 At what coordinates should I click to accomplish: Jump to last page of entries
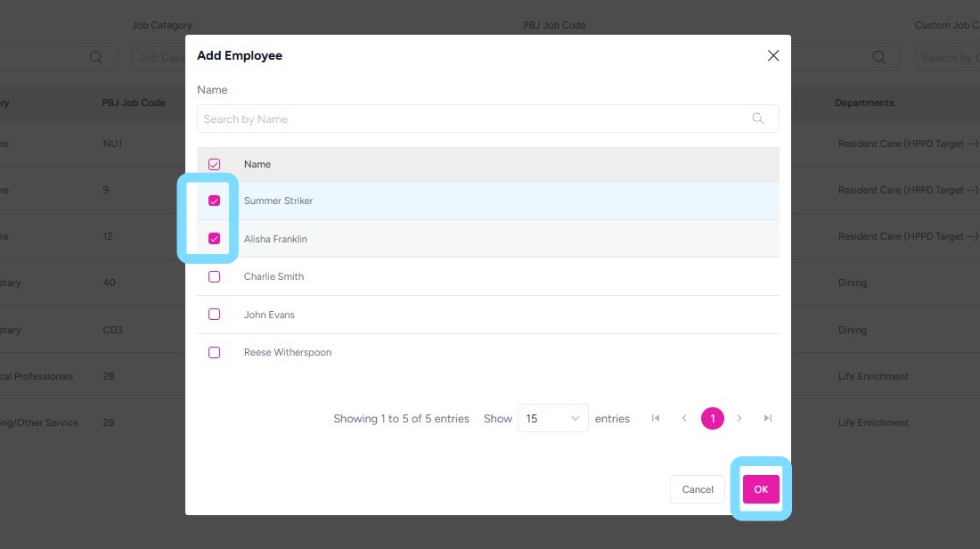[x=768, y=418]
